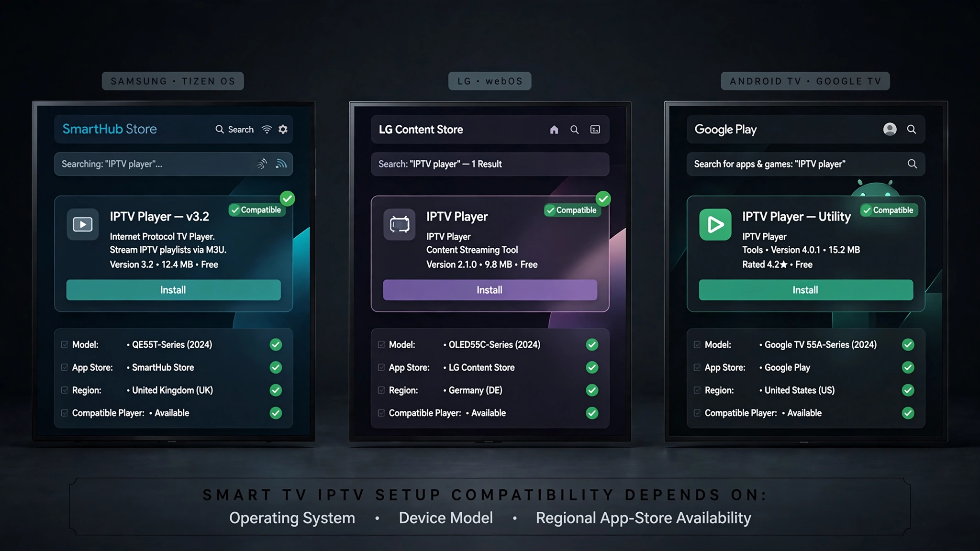Focus the LG 'IPTV player — 1 Result' search field

tap(490, 164)
